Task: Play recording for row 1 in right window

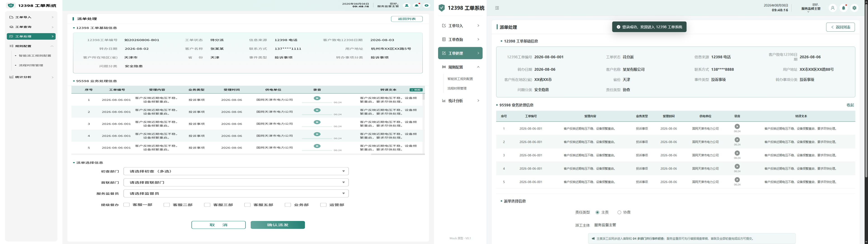Action: 737,126
